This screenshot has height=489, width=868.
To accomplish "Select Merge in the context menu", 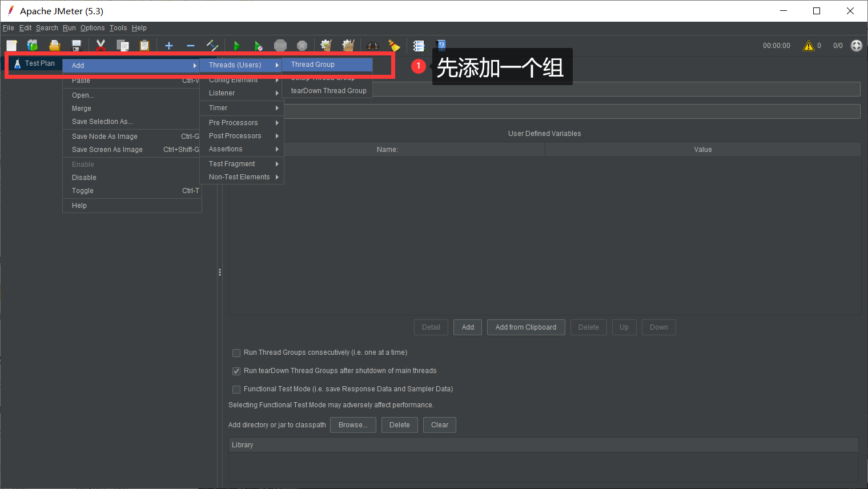I will (132, 109).
